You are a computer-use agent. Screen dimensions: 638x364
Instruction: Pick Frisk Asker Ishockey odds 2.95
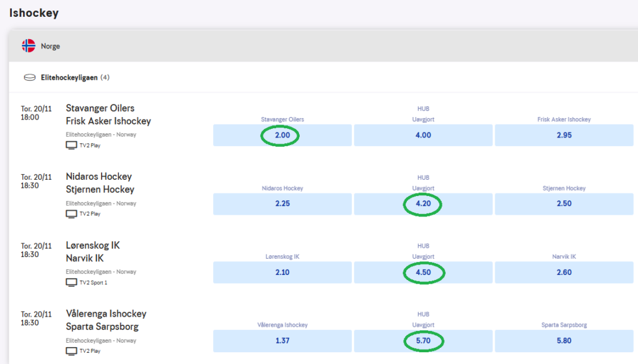point(564,135)
